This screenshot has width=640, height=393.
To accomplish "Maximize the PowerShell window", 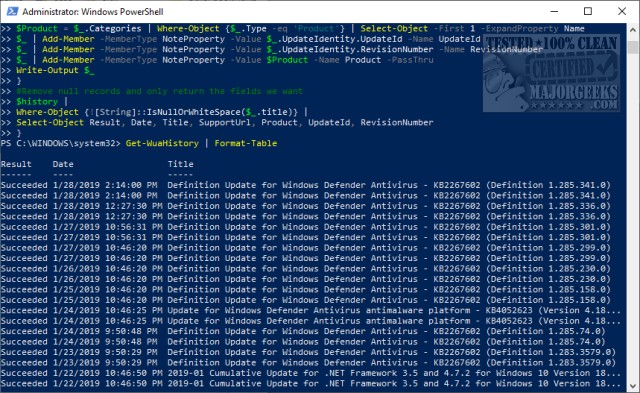I will [588, 11].
